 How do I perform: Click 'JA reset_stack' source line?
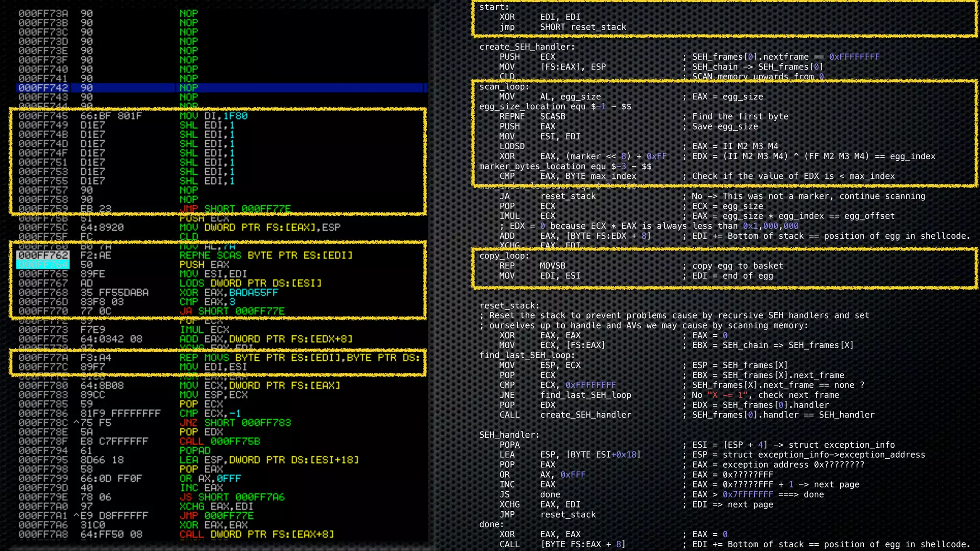point(547,196)
